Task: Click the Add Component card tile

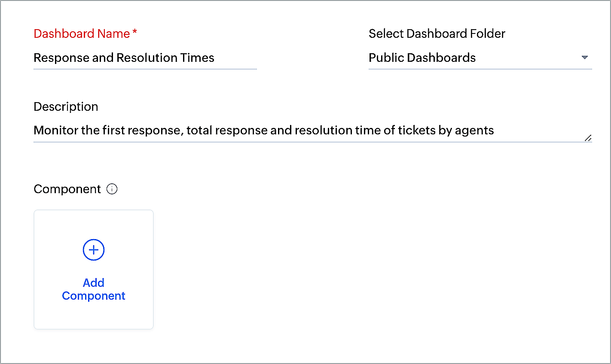Action: tap(94, 270)
